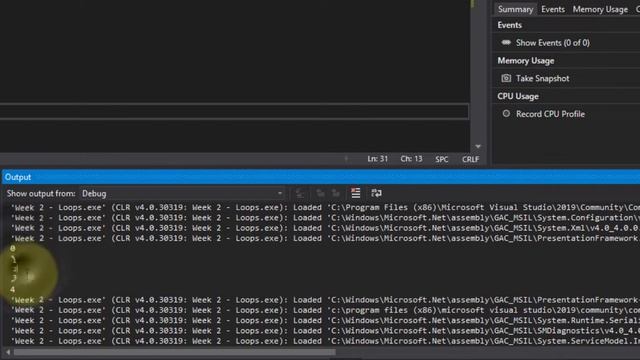Click the Output scroll left arrow
This screenshot has width=640, height=360.
point(8,351)
